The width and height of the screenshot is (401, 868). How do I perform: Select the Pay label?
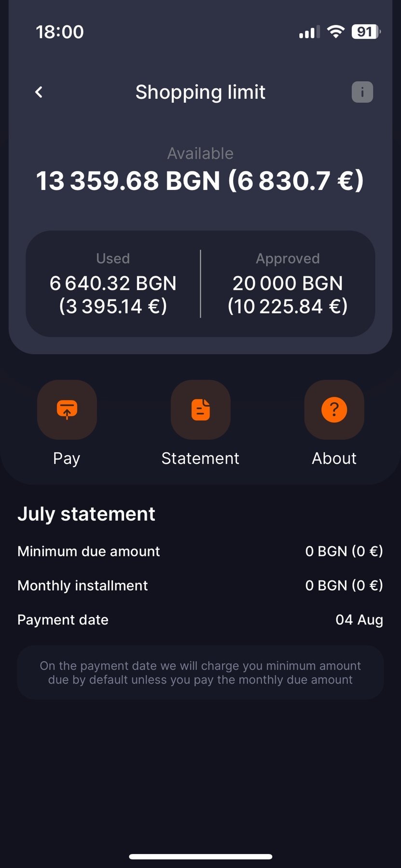pyautogui.click(x=67, y=458)
